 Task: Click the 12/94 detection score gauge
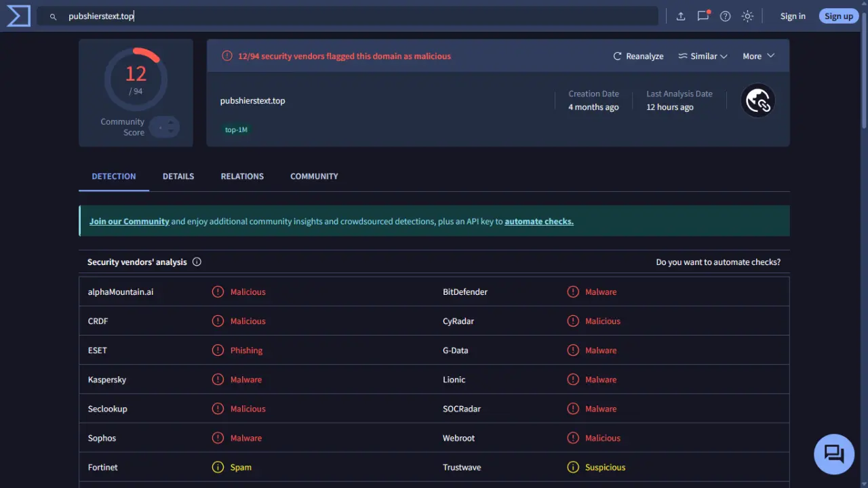coord(136,79)
